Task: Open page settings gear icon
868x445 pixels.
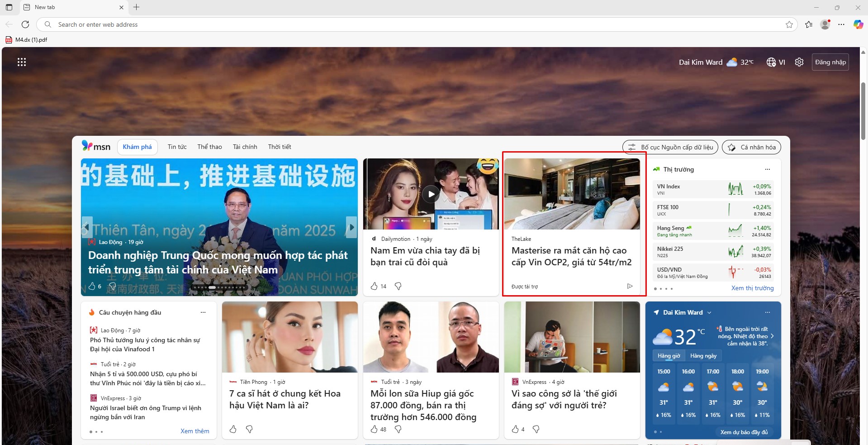Action: pos(799,62)
